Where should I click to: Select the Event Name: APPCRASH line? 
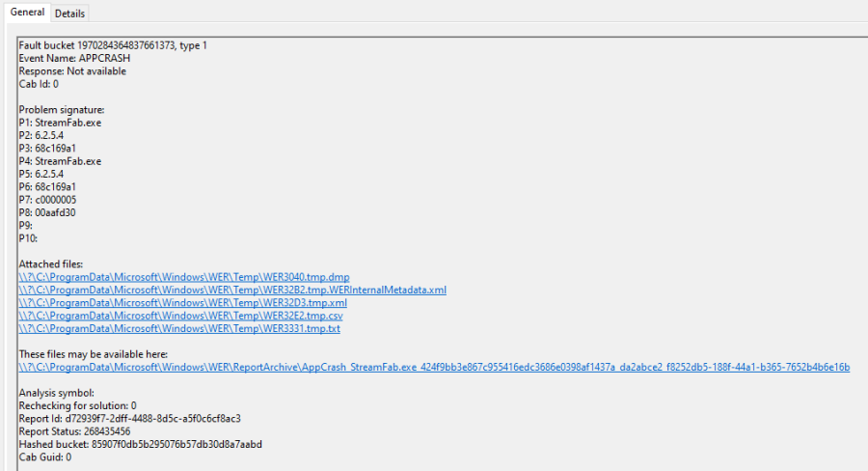pos(74,58)
